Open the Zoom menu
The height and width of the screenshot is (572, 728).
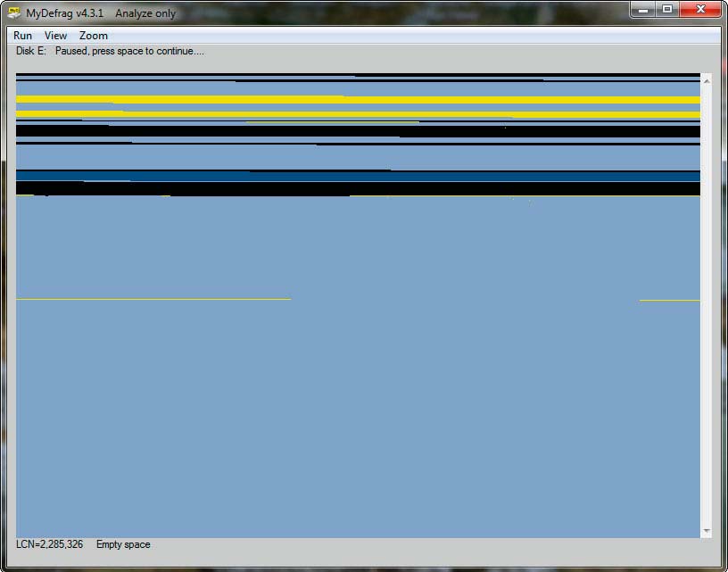tap(94, 36)
